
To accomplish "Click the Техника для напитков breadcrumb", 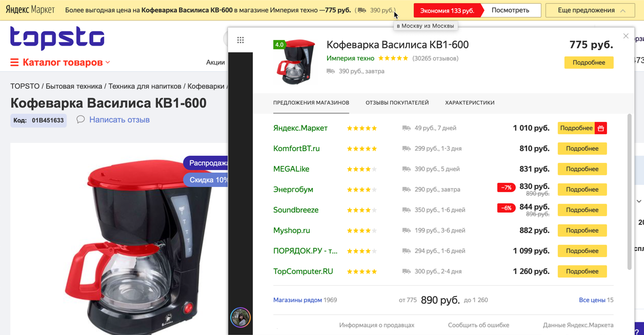I will 145,86.
